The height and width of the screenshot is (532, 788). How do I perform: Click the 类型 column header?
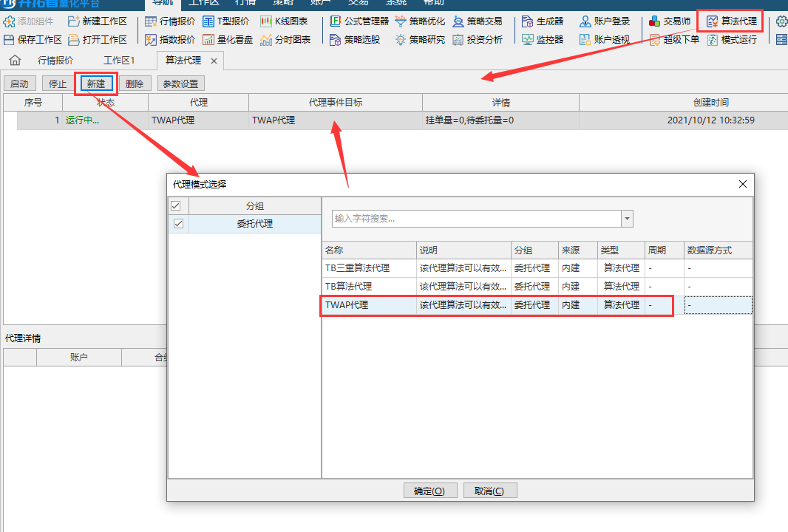[x=621, y=250]
